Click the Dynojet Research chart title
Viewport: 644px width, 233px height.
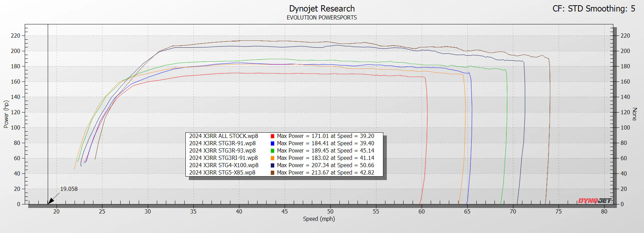[x=322, y=9]
